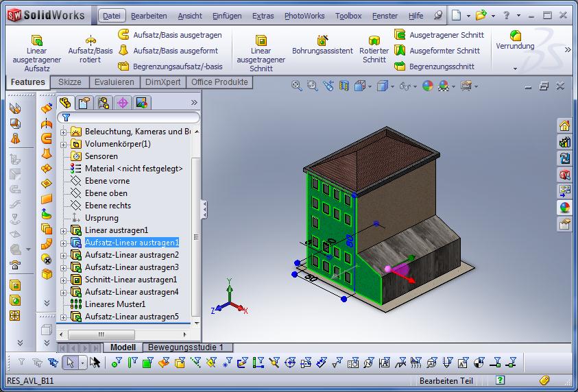The width and height of the screenshot is (578, 392).
Task: Click Linear ausgetragener Aufsatz icon
Action: coord(37,40)
